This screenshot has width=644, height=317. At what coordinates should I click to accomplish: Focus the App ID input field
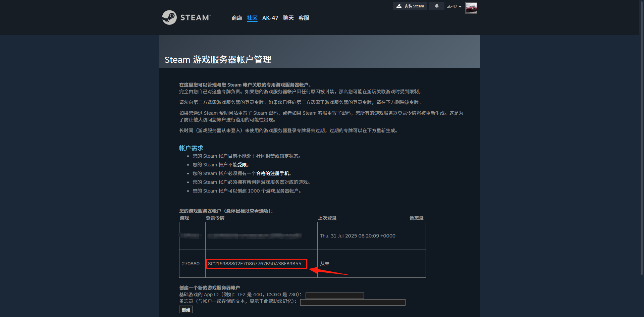pos(335,296)
